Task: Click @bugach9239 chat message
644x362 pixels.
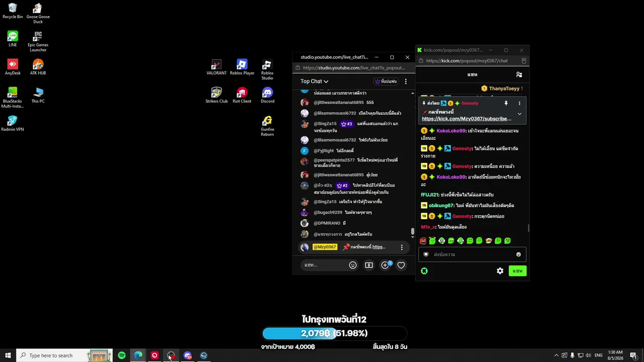Action: [x=355, y=213]
